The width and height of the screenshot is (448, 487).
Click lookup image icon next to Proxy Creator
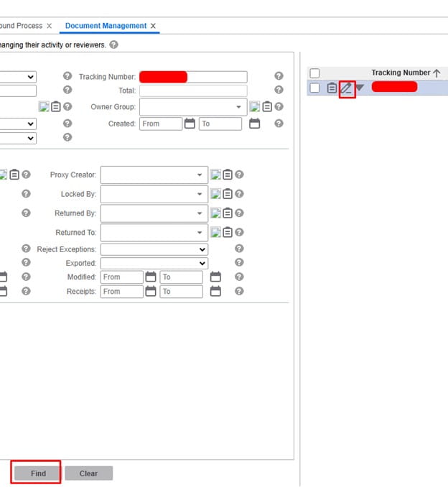(x=215, y=175)
